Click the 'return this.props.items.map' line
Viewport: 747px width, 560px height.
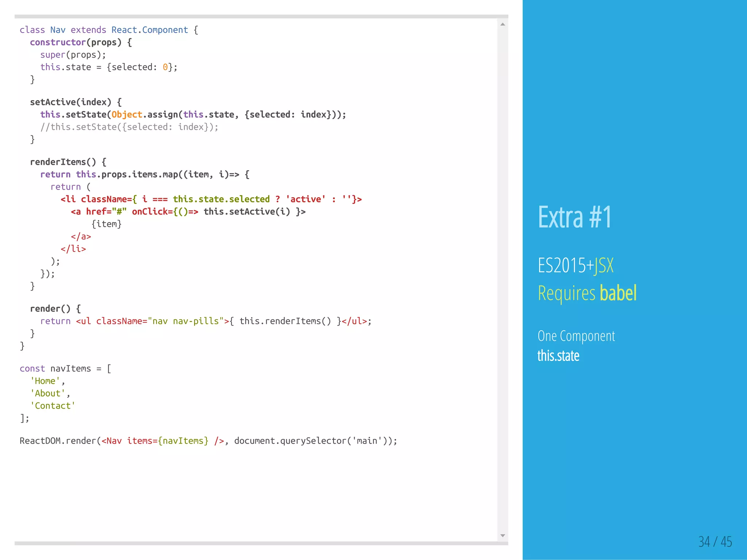coord(145,174)
